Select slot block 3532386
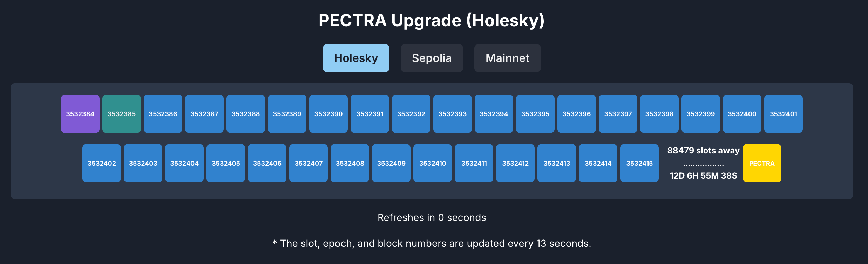The width and height of the screenshot is (868, 264). click(163, 113)
